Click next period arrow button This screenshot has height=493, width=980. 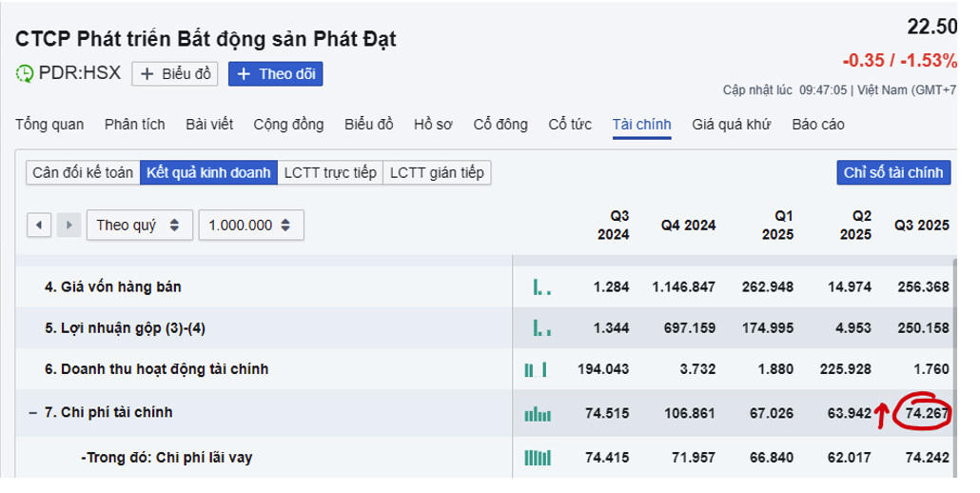point(68,226)
